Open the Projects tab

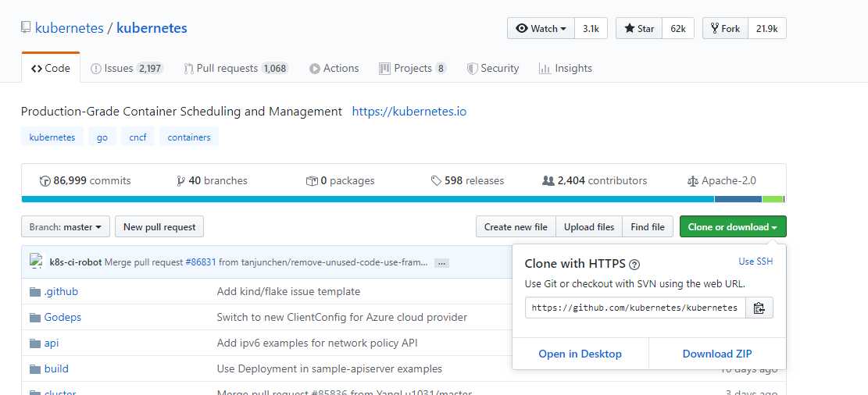click(x=413, y=68)
